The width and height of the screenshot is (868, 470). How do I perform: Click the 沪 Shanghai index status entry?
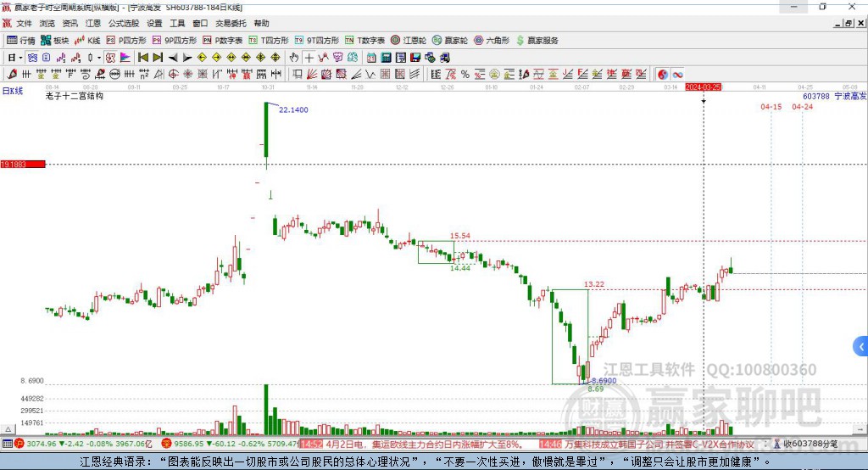point(84,444)
